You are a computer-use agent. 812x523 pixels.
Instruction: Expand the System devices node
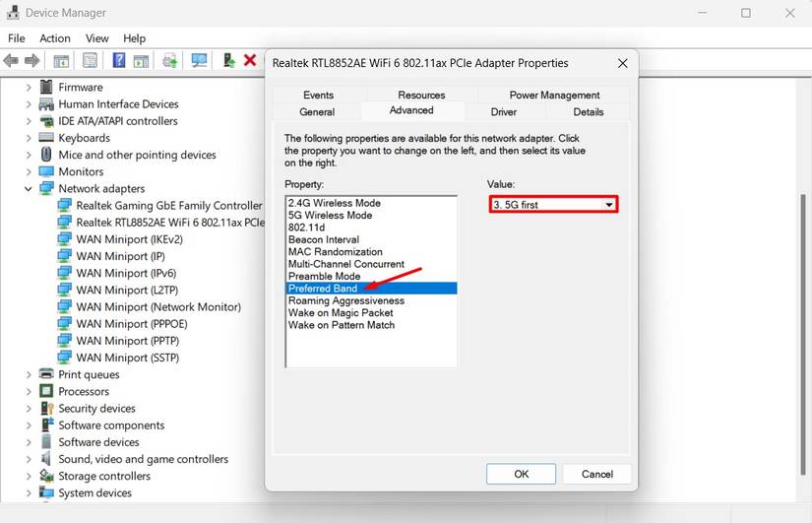29,492
